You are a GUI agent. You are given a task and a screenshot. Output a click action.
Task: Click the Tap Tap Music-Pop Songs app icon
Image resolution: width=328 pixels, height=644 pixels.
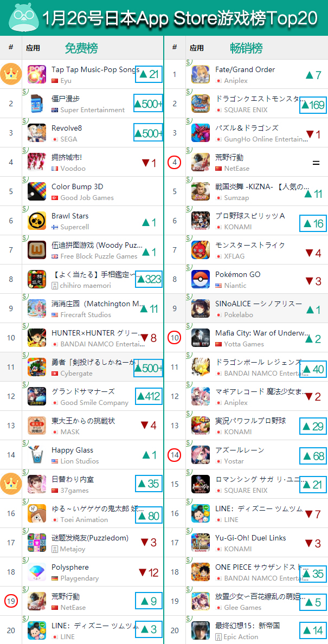click(36, 74)
